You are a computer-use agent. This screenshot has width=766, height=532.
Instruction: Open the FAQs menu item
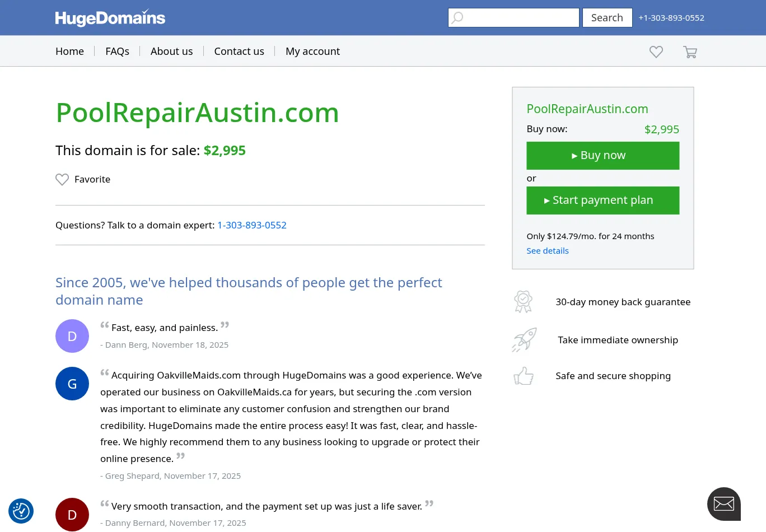(117, 52)
